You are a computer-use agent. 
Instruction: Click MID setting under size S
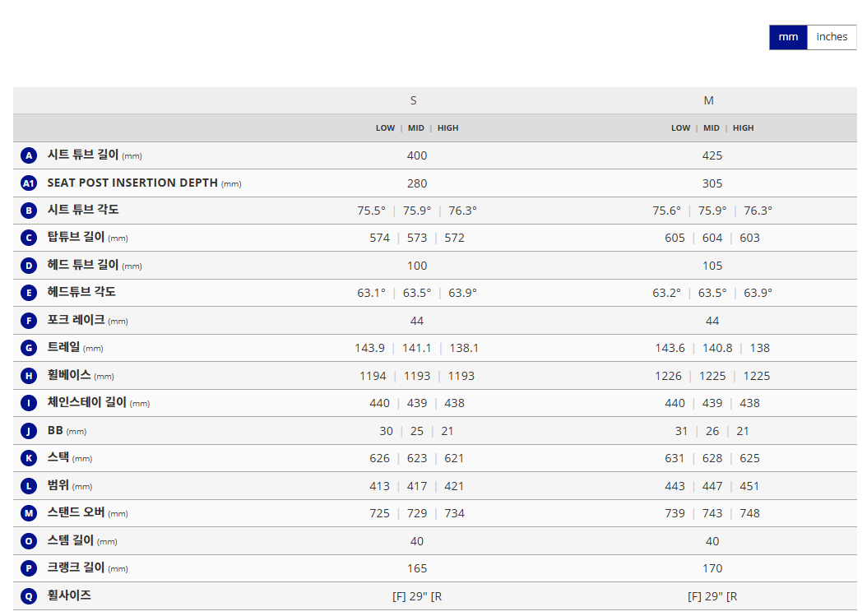coord(416,128)
